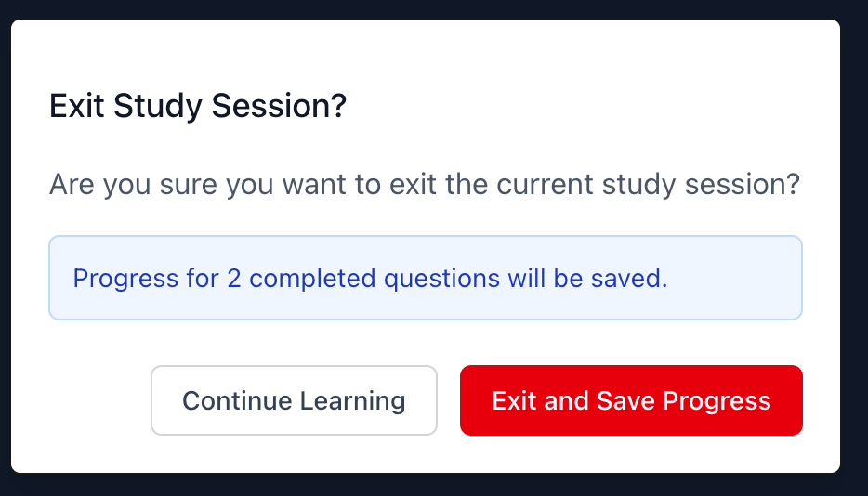Click the Continue Learning button
Screen dimensions: 868x496
pos(294,400)
